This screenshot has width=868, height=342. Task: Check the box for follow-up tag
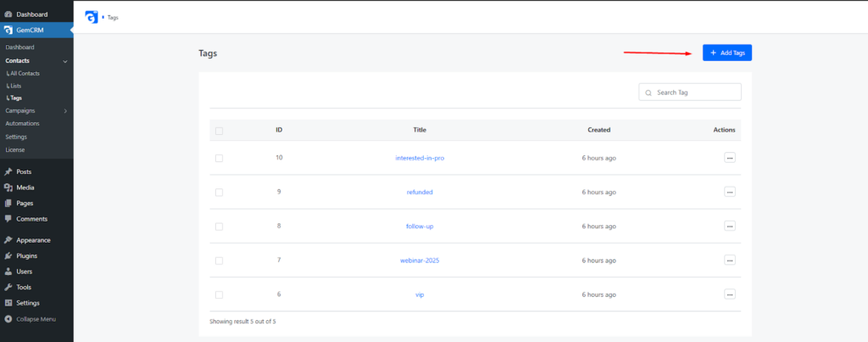point(220,226)
